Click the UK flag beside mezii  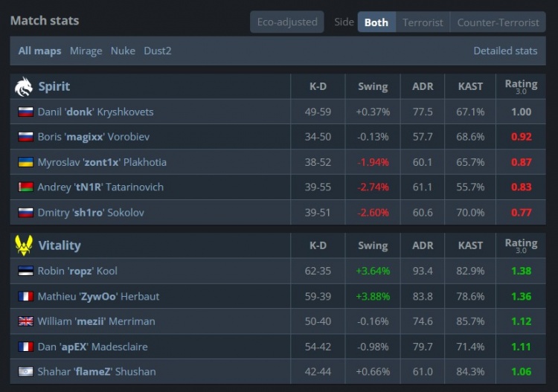click(26, 321)
